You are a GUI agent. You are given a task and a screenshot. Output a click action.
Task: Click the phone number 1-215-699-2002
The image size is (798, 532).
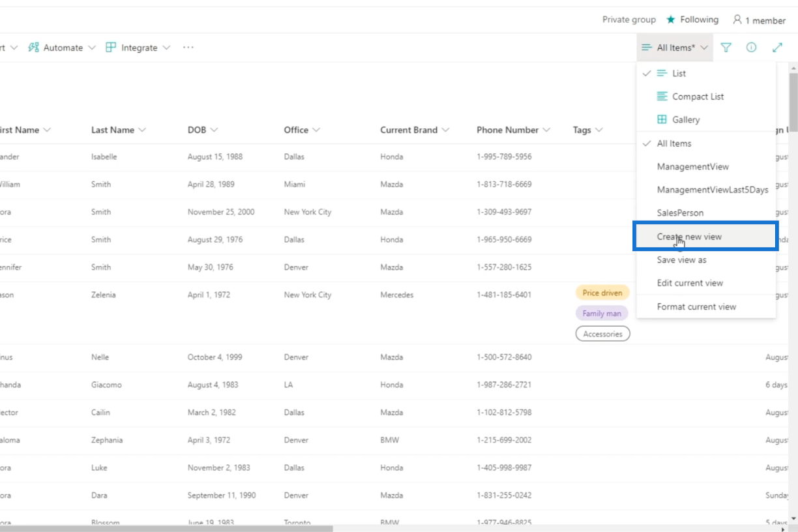coord(504,440)
